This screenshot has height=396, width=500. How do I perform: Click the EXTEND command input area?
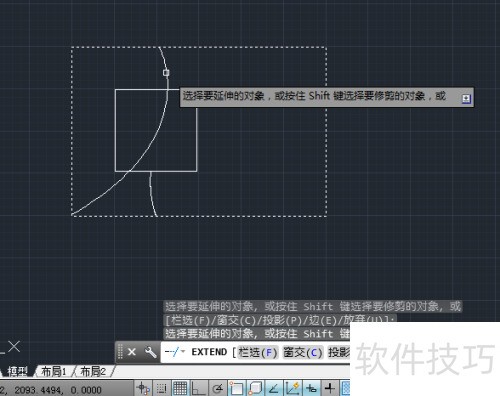click(255, 352)
